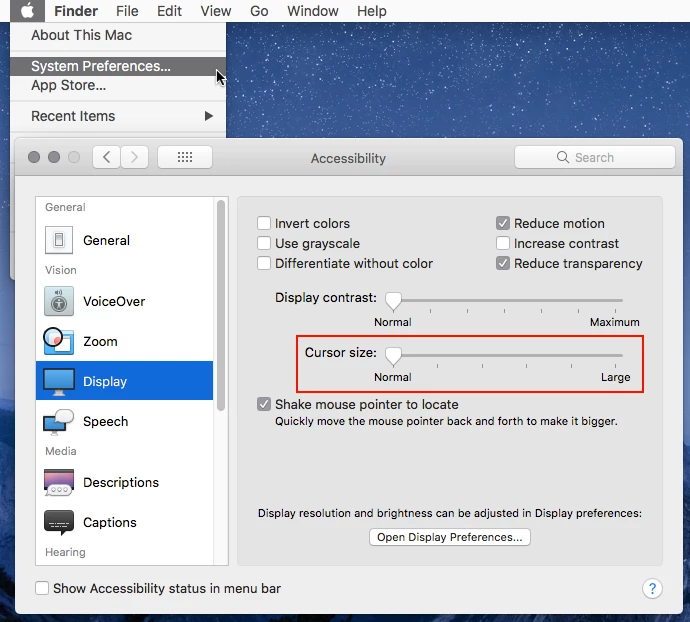Select the Zoom magnifier icon
This screenshot has height=622, width=690.
tap(59, 341)
